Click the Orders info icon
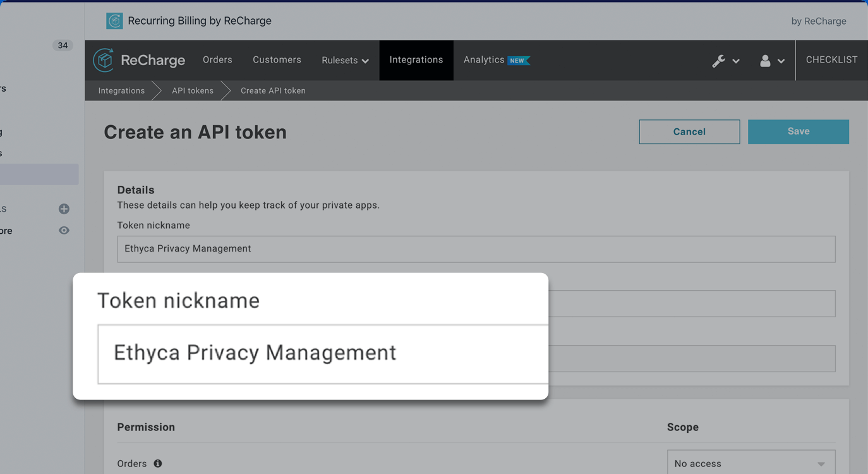 [158, 463]
